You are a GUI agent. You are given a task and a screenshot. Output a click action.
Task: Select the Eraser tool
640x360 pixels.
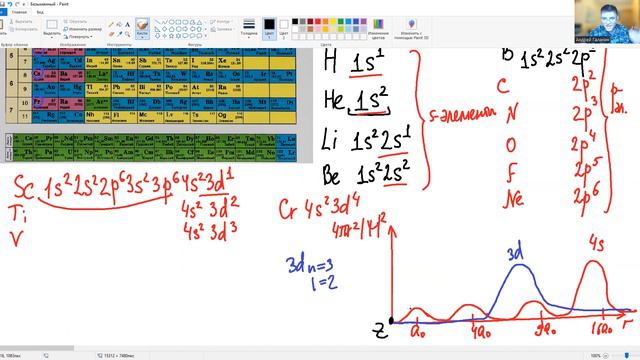[x=111, y=34]
